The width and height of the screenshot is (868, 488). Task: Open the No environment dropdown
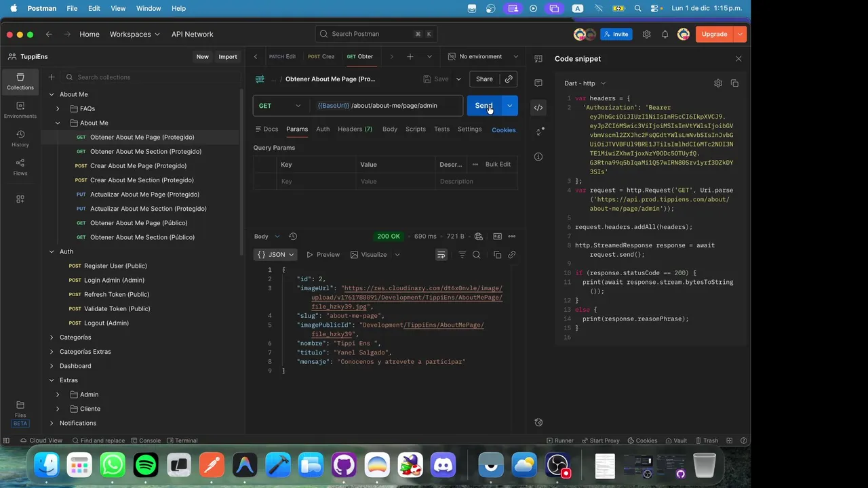483,56
